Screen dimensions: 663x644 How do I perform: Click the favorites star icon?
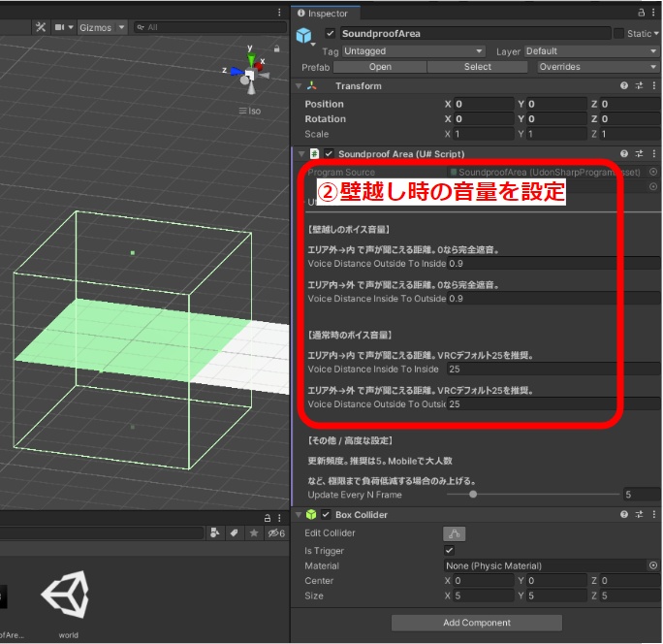254,532
